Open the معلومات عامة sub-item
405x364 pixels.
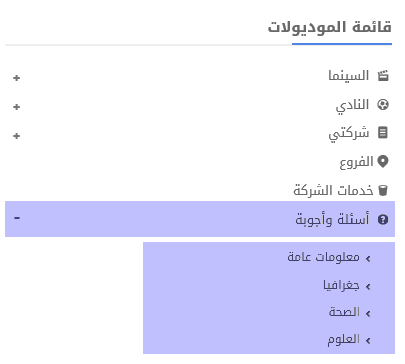323,257
